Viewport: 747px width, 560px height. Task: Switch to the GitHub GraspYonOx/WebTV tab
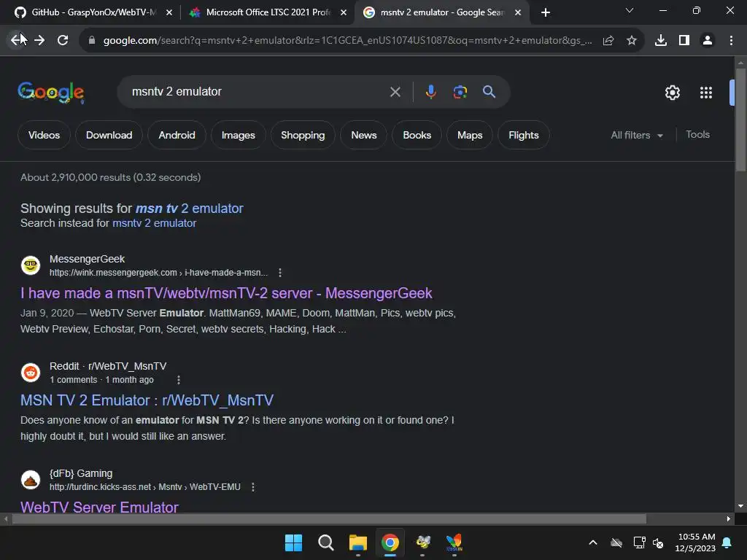coord(94,12)
